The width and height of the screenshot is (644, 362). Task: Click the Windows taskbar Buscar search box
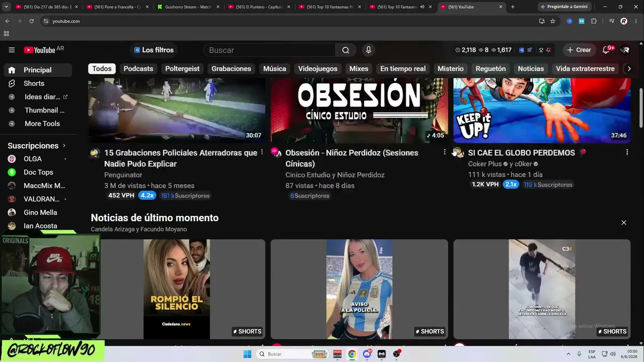tap(293, 354)
